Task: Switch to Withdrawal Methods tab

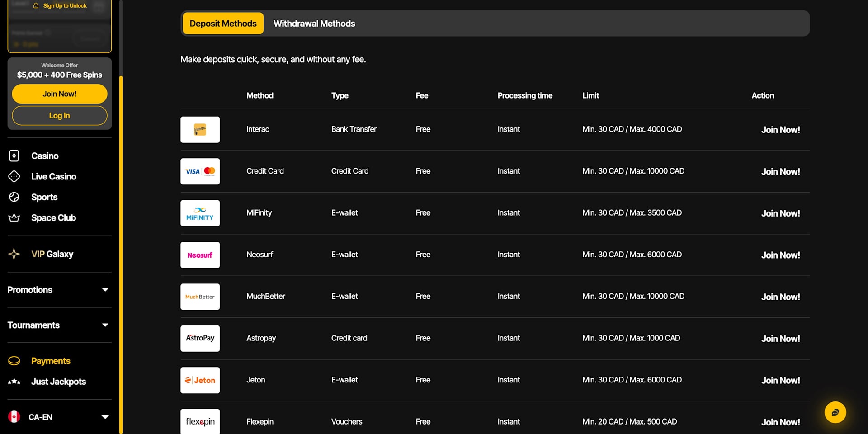Action: 314,24
